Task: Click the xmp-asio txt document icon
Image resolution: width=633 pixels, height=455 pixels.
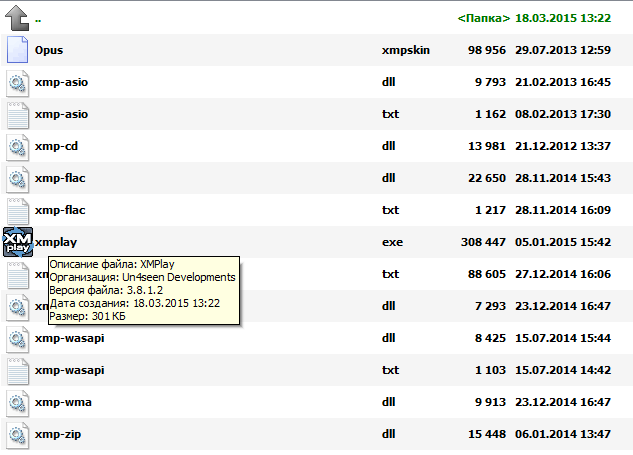Action: click(x=17, y=115)
